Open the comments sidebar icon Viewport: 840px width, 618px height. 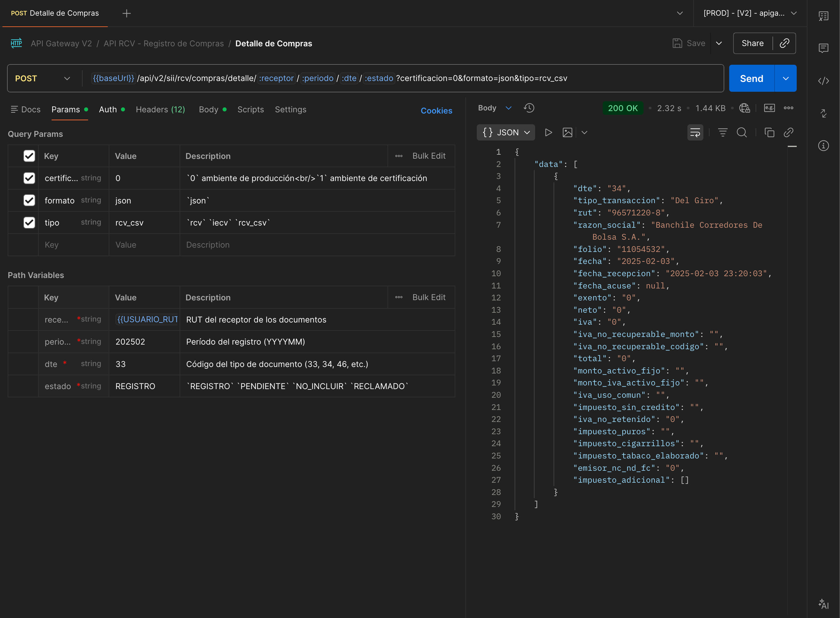[823, 48]
